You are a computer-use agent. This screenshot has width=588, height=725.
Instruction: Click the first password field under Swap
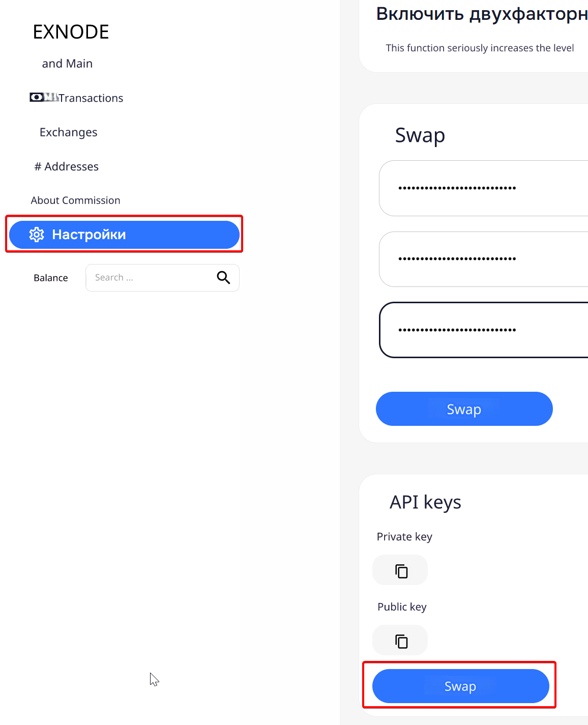point(483,188)
